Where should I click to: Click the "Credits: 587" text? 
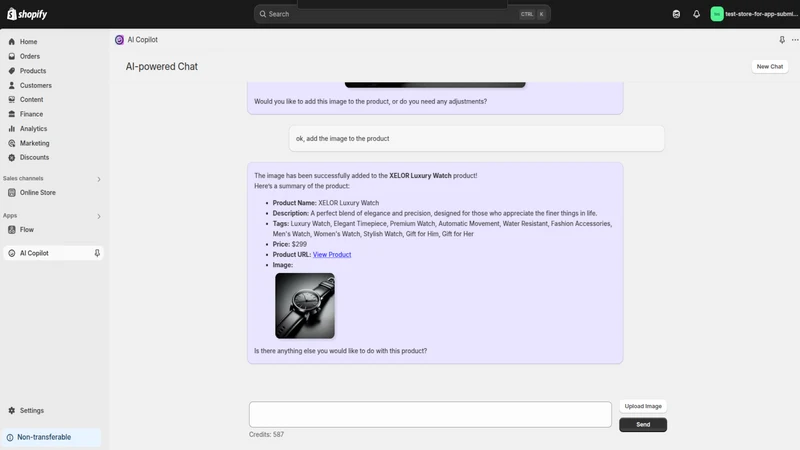click(266, 435)
